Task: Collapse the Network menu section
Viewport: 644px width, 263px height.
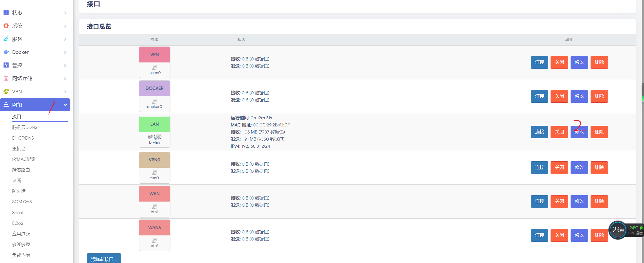Action: (65, 105)
